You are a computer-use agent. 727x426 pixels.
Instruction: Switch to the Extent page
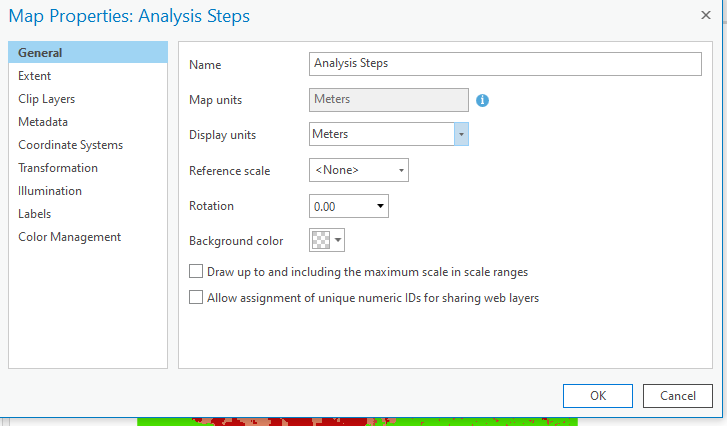35,76
